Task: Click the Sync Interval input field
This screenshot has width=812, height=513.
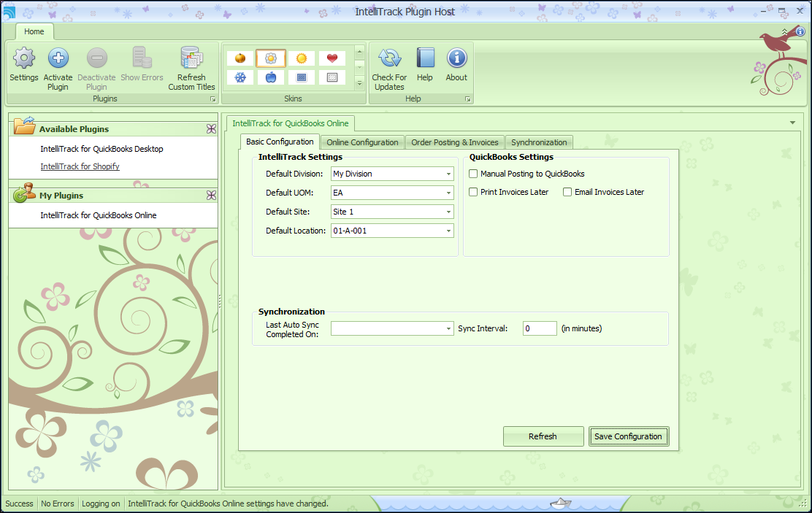Action: pyautogui.click(x=540, y=328)
